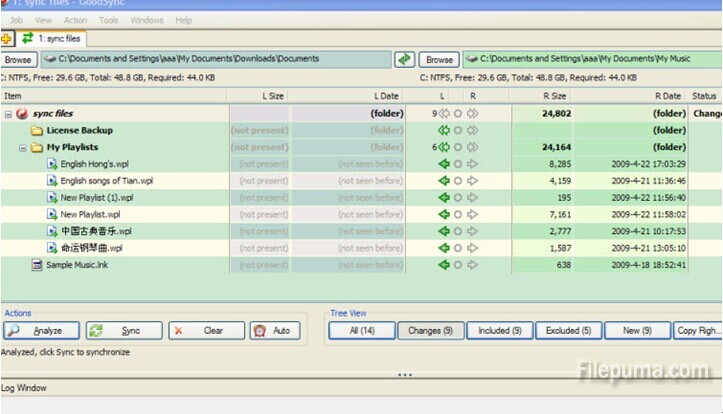Screen dimensions: 723x414
Task: Toggle the Changes (9) filter
Action: point(431,331)
